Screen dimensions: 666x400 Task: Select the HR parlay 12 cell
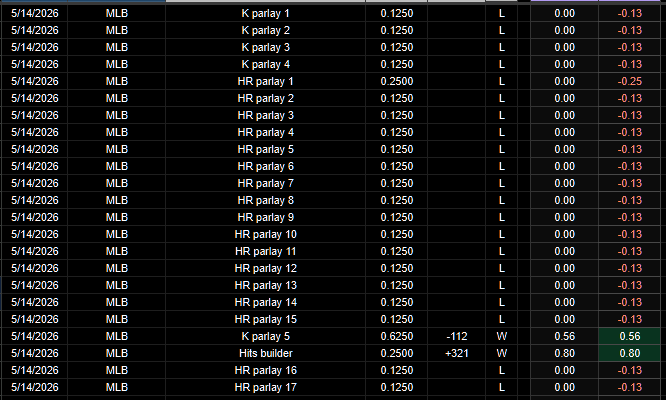click(x=265, y=268)
